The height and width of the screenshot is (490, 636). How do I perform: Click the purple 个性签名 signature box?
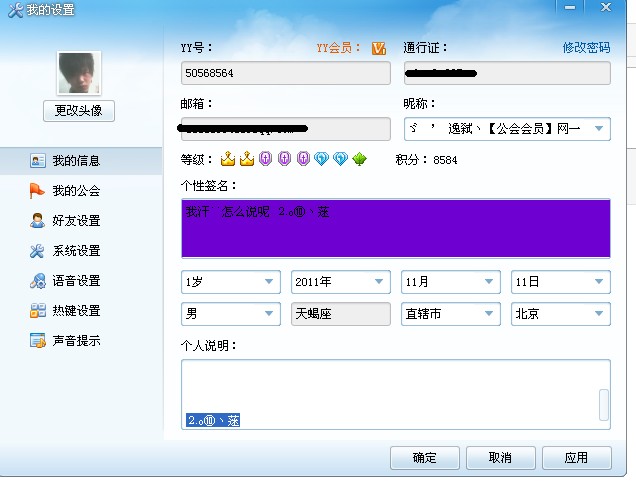coord(396,228)
